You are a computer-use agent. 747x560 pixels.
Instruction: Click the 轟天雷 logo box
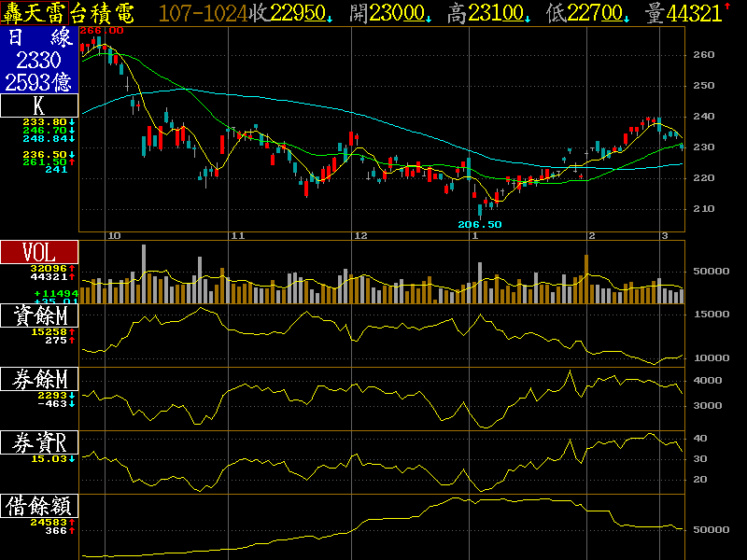34,13
